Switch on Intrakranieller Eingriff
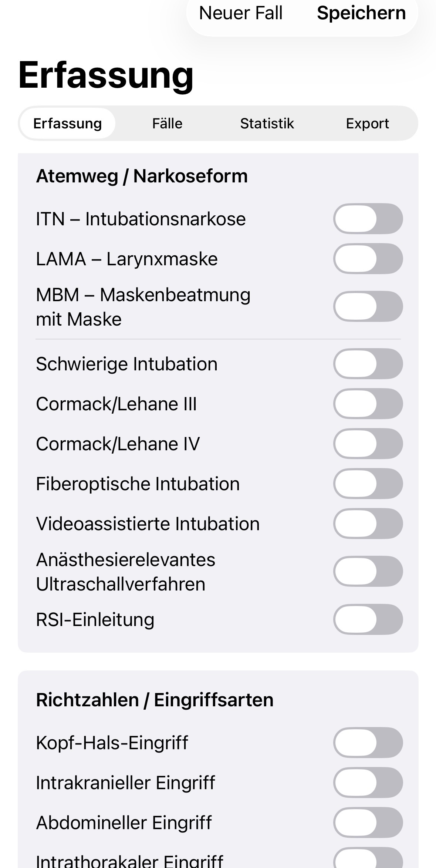This screenshot has width=436, height=868. click(x=368, y=783)
